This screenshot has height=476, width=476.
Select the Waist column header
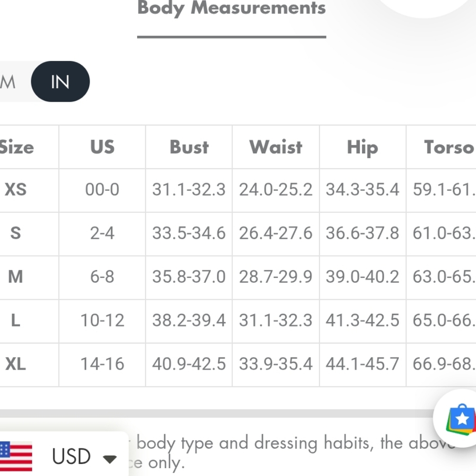coord(276,147)
